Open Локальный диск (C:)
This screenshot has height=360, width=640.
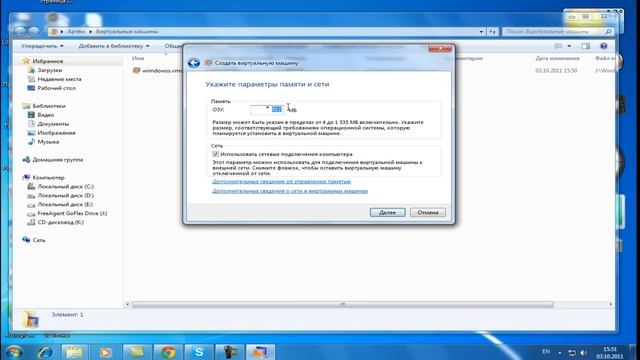coord(65,187)
